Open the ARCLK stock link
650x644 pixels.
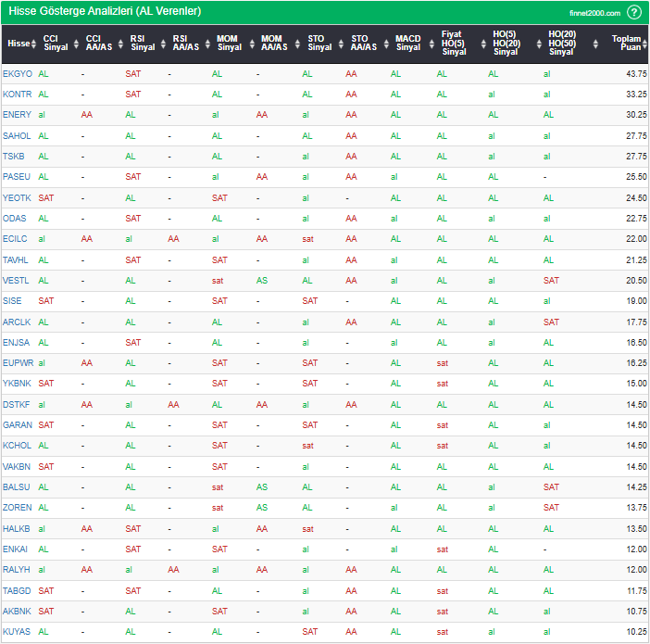[x=17, y=322]
